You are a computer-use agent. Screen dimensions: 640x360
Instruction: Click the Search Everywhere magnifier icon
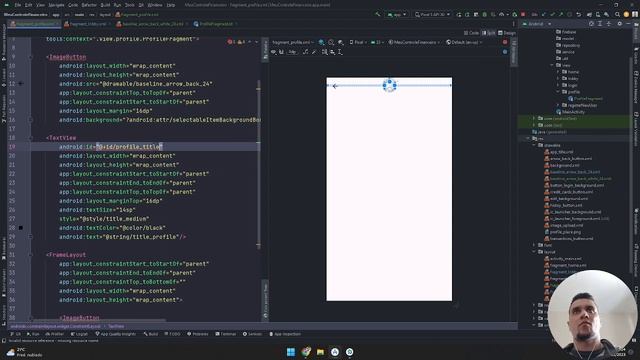pos(618,14)
